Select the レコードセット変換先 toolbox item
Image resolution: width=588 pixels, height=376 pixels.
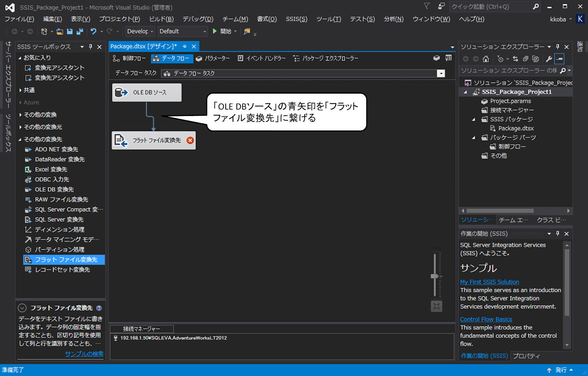tap(62, 270)
